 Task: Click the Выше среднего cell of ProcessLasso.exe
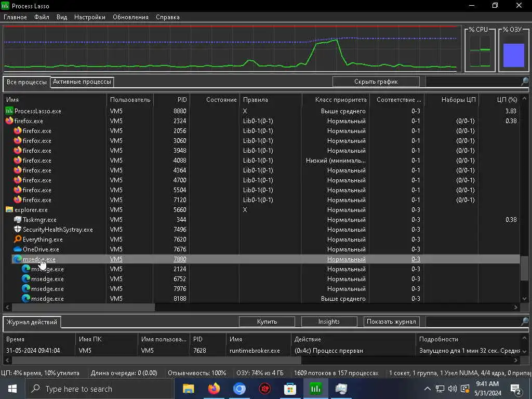pos(343,111)
